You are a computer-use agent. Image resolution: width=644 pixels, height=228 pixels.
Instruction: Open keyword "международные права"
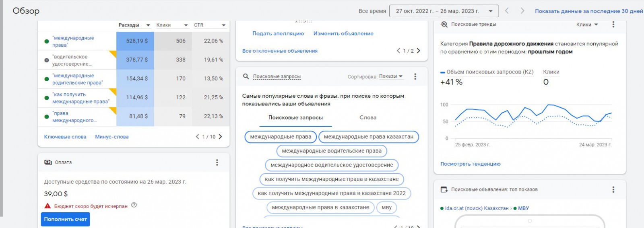(73, 41)
